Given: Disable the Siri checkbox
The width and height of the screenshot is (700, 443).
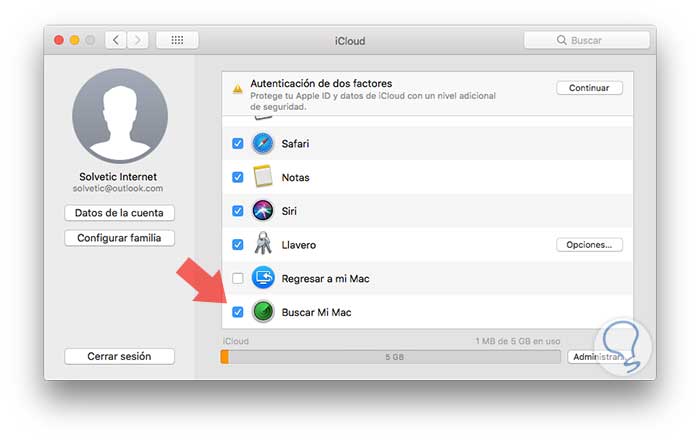Looking at the screenshot, I should click(238, 211).
